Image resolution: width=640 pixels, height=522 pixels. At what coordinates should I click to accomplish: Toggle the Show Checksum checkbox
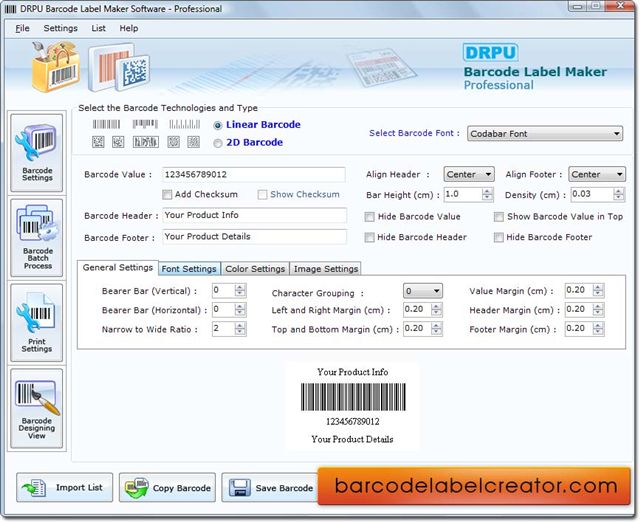coord(262,195)
